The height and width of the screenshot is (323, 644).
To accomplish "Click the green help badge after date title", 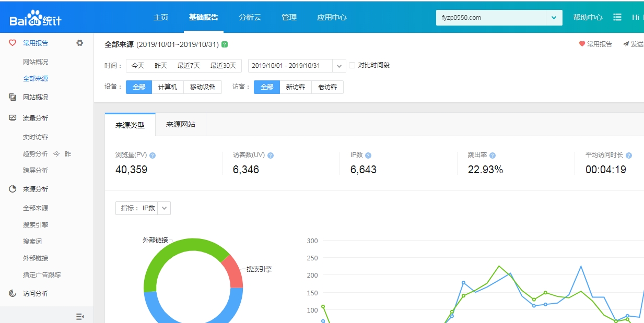I will tap(225, 44).
